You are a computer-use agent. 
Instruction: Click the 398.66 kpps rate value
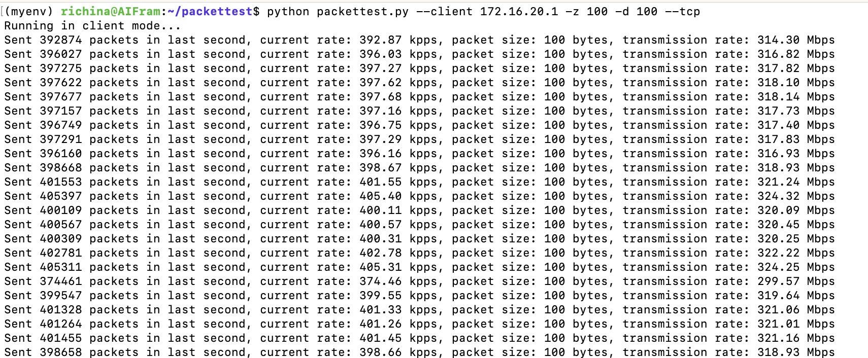380,352
